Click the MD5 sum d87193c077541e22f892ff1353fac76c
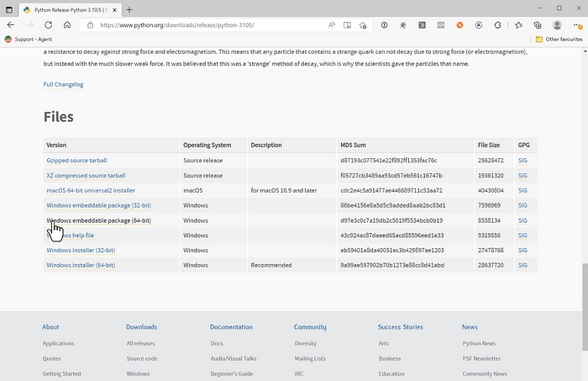This screenshot has height=381, width=588. point(388,161)
